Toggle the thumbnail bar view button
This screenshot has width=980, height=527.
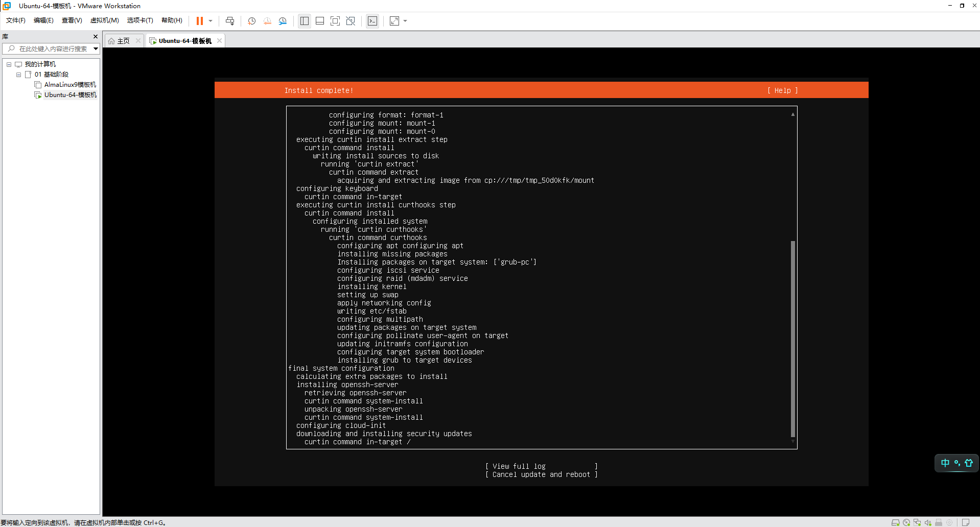(x=320, y=21)
